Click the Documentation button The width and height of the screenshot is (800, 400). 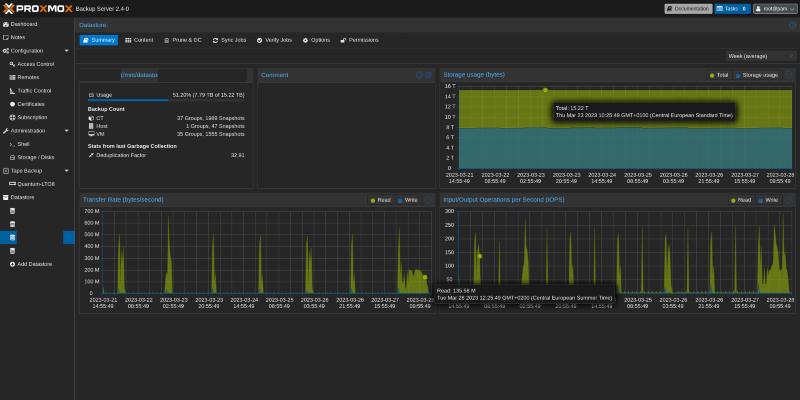pyautogui.click(x=688, y=8)
